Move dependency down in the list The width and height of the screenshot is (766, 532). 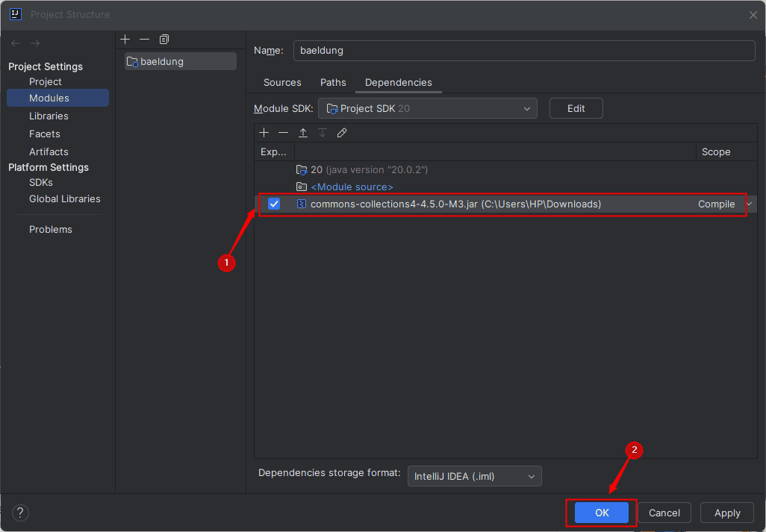(323, 133)
